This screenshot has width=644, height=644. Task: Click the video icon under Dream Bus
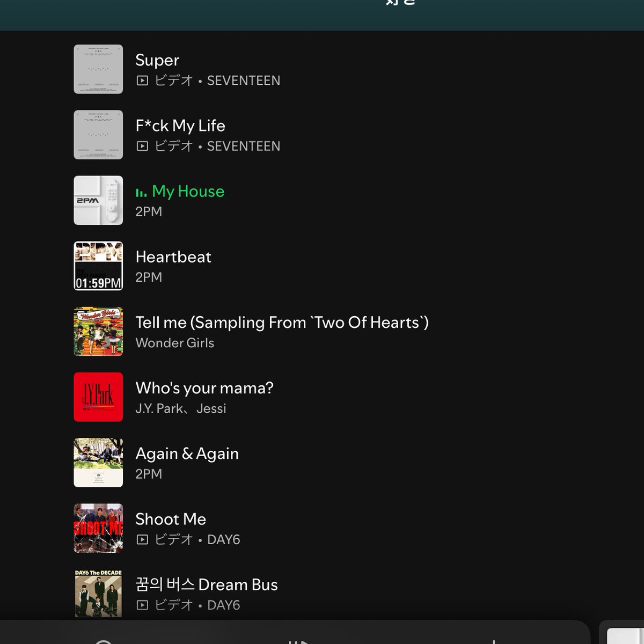click(x=142, y=605)
